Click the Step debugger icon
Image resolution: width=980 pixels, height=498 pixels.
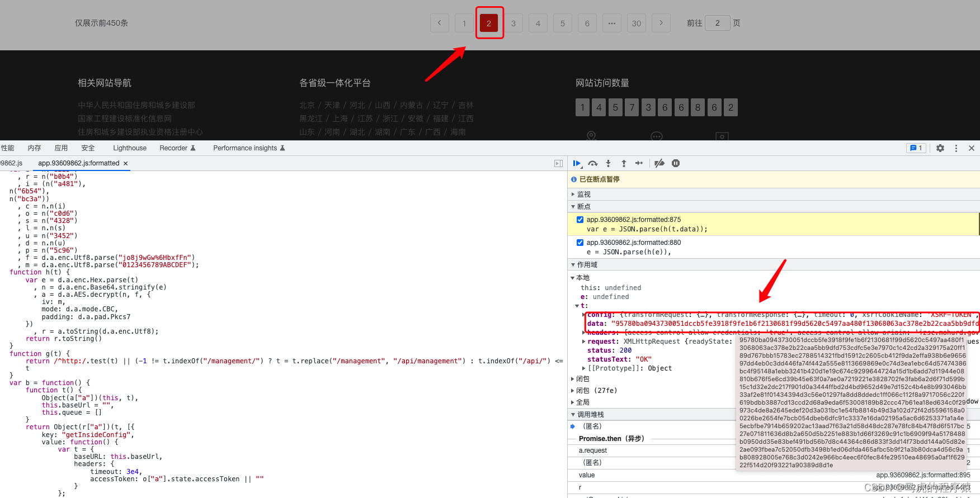point(639,163)
